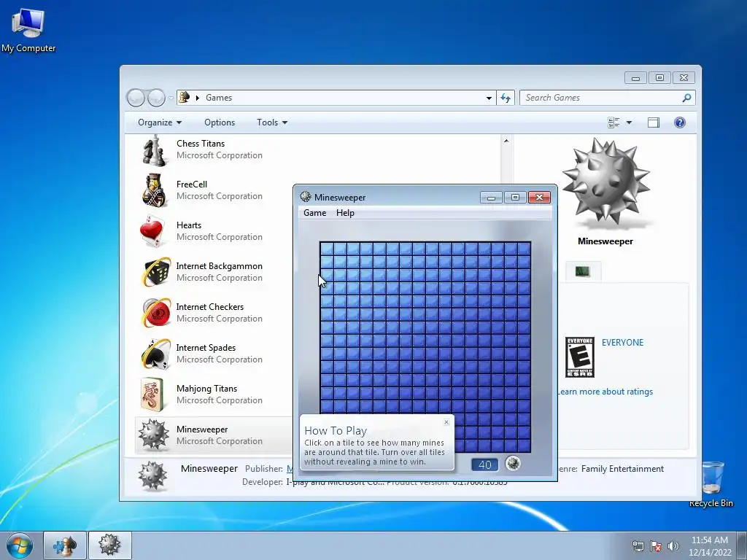
Task: Click the Minesweeper window title bar icon
Action: (306, 197)
